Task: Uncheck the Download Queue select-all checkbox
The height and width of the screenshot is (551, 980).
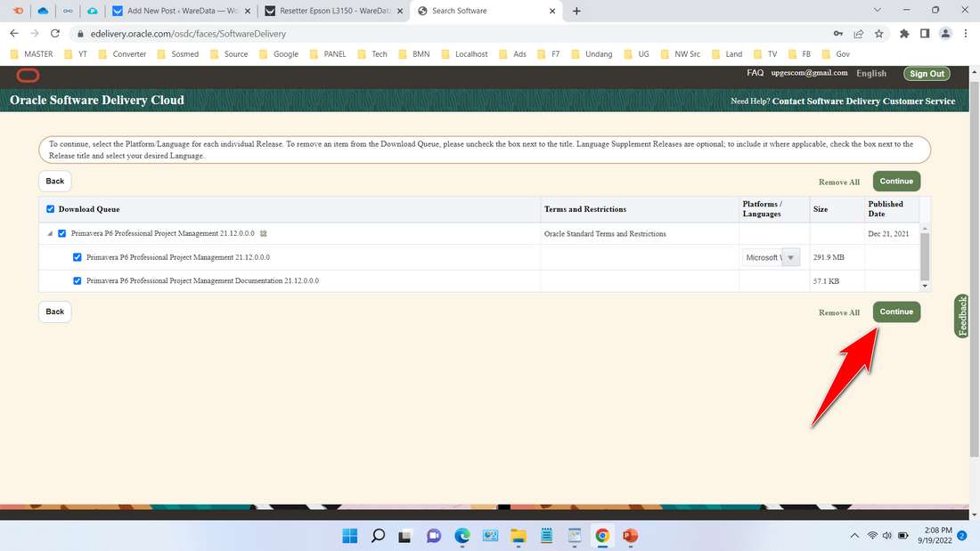Action: [x=50, y=209]
